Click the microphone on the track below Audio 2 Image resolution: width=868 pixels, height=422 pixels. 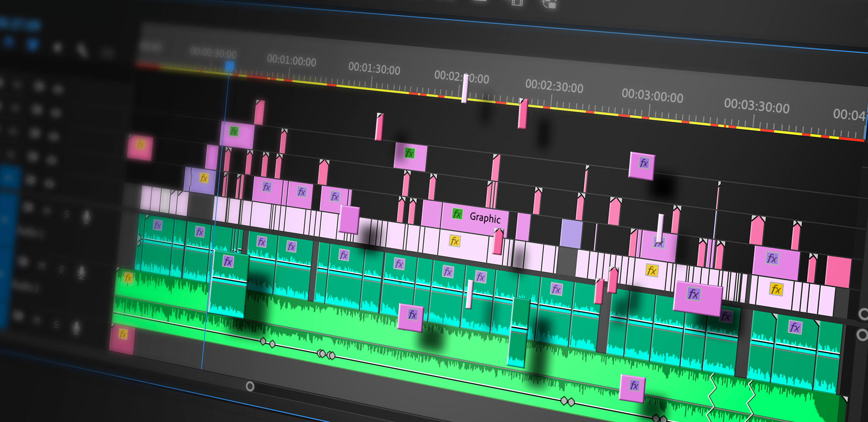coord(77,328)
